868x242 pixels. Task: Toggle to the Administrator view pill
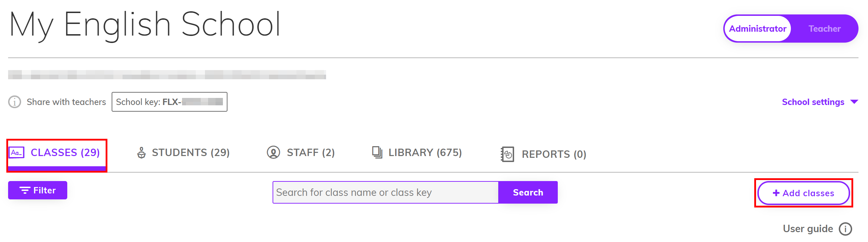point(758,29)
